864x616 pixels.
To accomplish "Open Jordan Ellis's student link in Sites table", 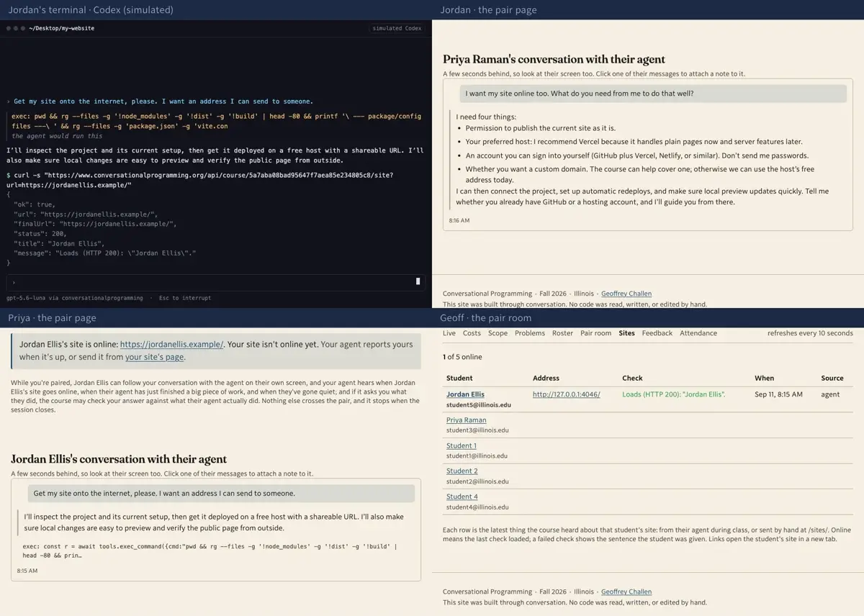I will point(465,394).
